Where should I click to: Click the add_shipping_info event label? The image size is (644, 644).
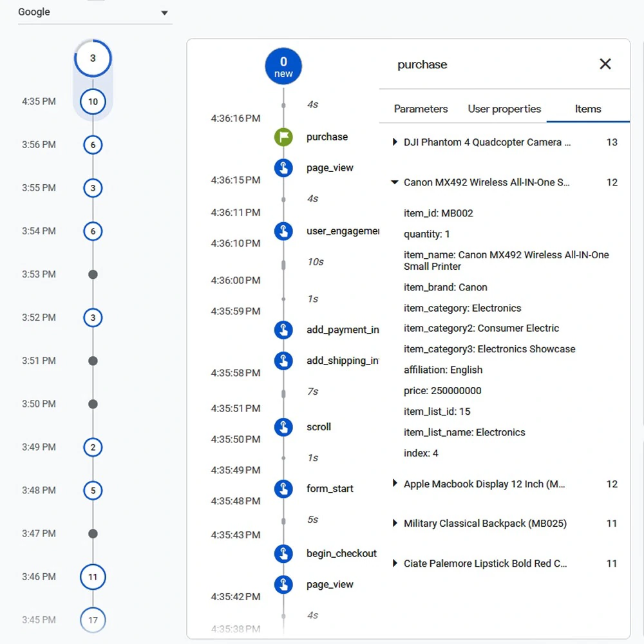coord(343,361)
